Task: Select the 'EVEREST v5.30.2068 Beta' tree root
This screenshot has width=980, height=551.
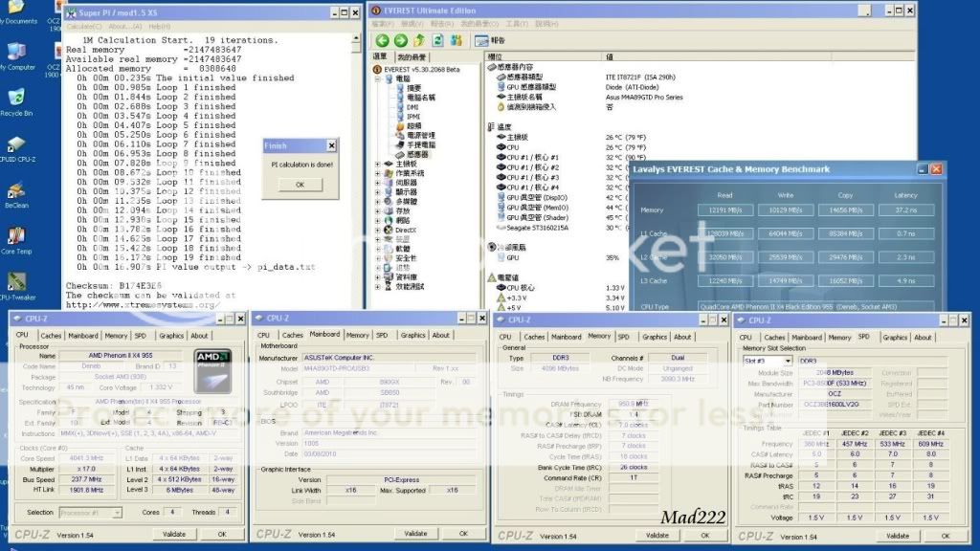Action: pyautogui.click(x=422, y=69)
